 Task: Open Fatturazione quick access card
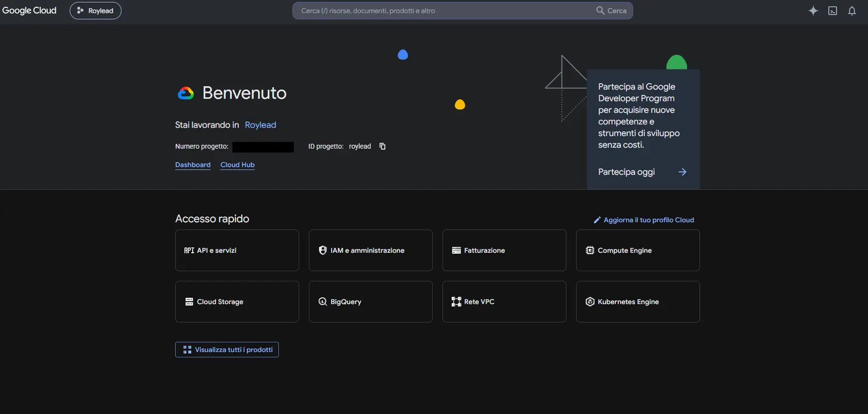coord(504,250)
